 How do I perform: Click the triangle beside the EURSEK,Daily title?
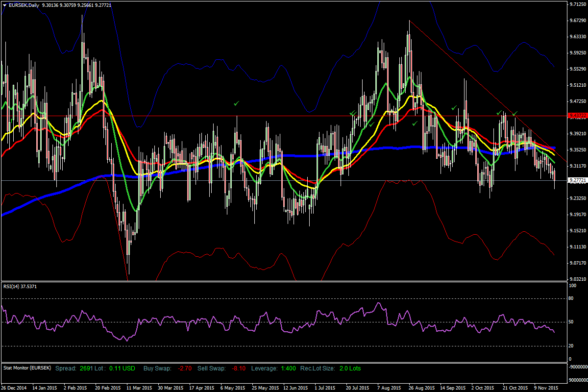[5, 5]
